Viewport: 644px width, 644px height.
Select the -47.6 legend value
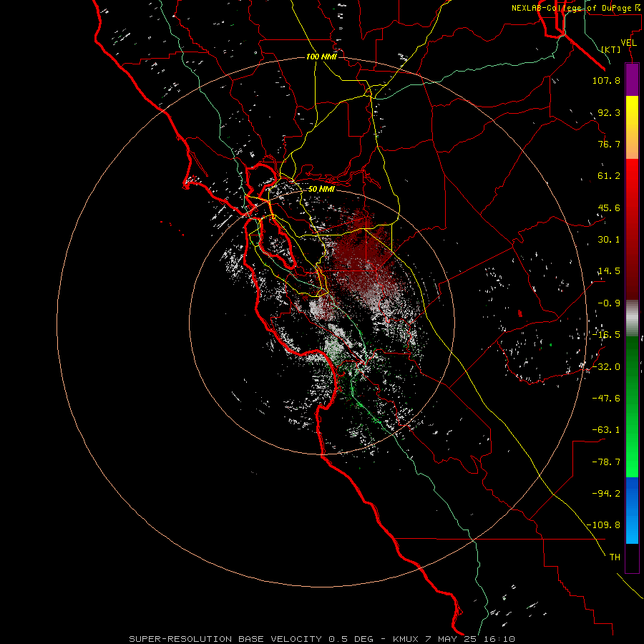(x=606, y=399)
